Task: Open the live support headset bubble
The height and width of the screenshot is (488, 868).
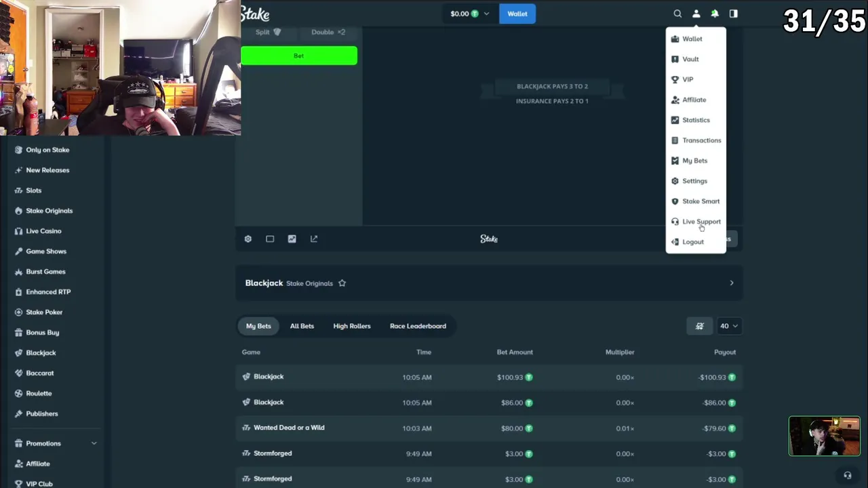Action: tap(847, 476)
